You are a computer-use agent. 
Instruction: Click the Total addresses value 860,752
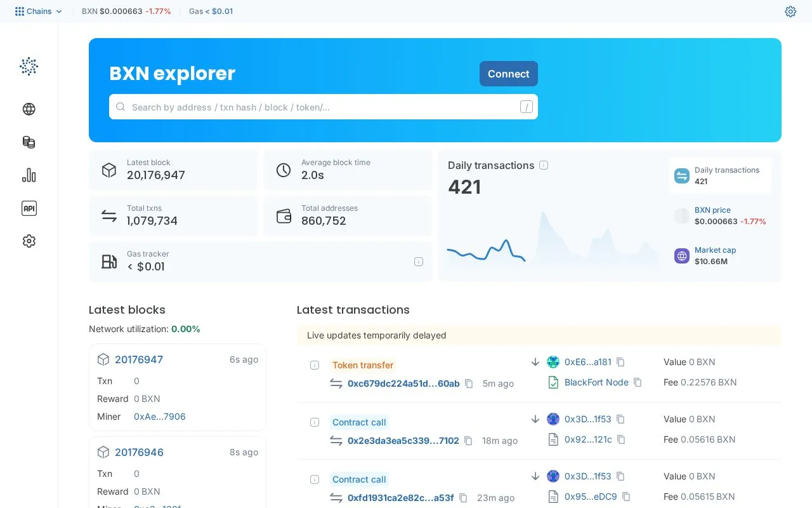pyautogui.click(x=324, y=221)
